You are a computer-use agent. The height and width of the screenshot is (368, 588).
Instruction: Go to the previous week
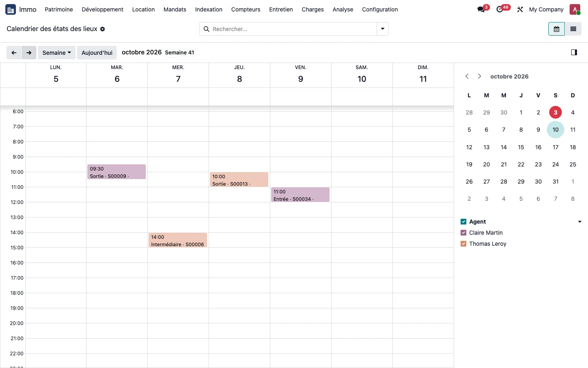coord(14,53)
